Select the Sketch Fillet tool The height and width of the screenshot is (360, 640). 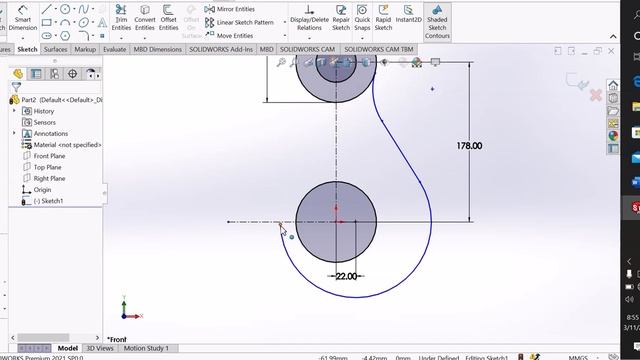[83, 36]
